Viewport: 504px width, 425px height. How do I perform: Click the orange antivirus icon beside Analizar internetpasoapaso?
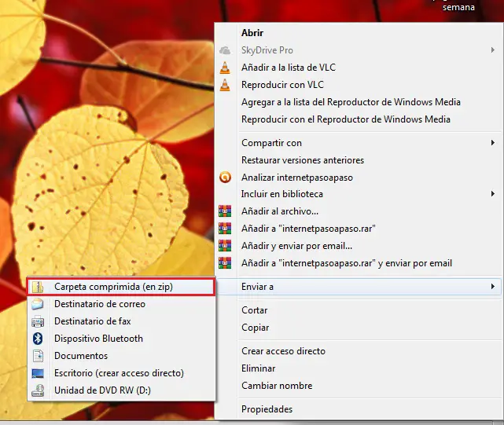[x=225, y=178]
